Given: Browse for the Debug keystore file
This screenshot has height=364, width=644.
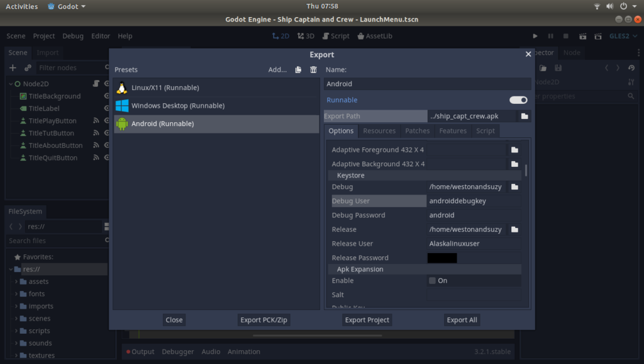Looking at the screenshot, I should (514, 187).
